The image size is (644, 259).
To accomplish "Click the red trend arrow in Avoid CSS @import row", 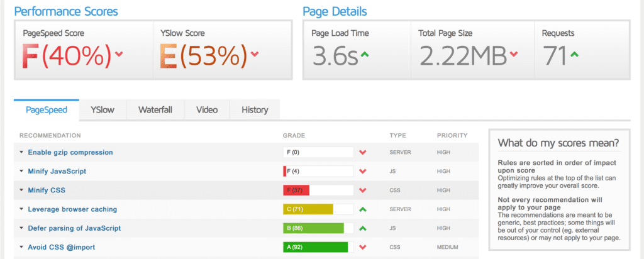I will [362, 247].
